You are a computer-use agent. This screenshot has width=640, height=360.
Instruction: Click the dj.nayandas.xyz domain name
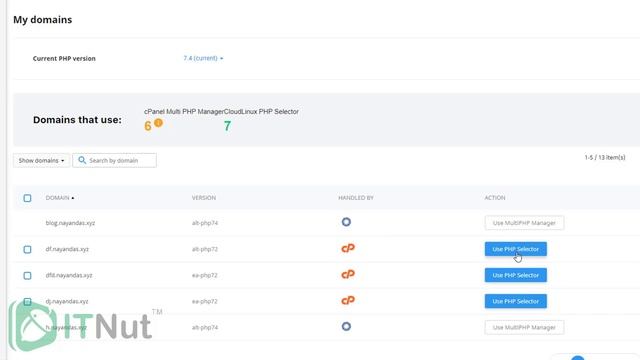(x=67, y=301)
